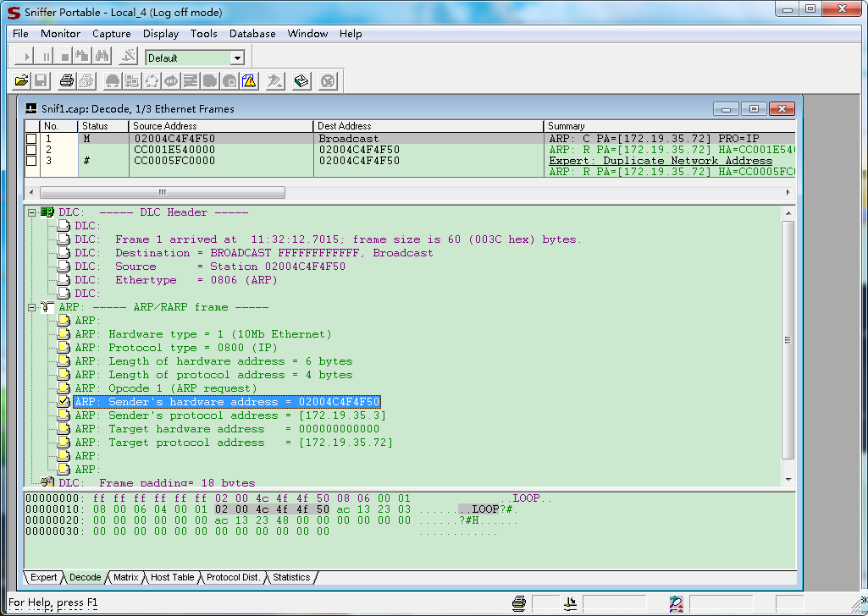Tick the checkbox for frame 2
Screen dimensions: 868x616
click(31, 150)
